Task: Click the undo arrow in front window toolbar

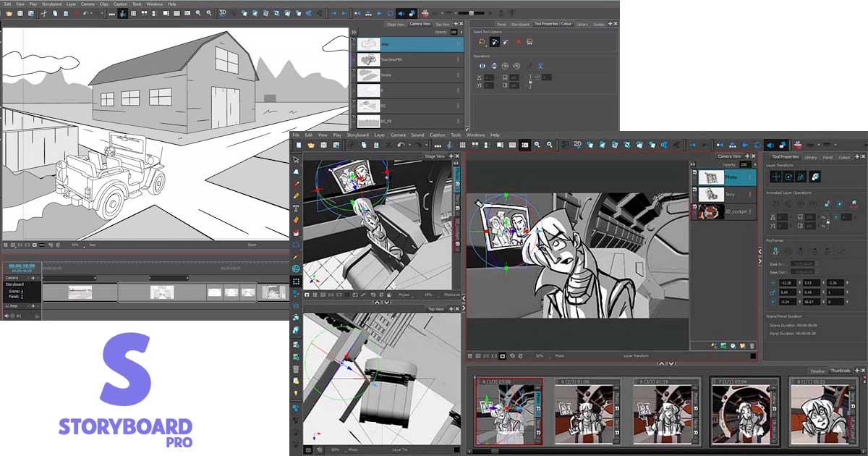Action: pos(401,145)
